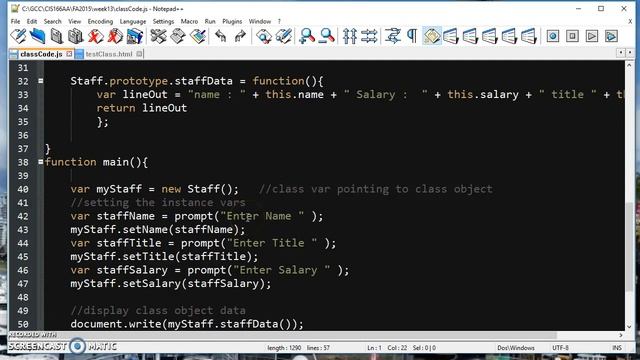Screen dimensions: 640x360
Task: Open the Encoding menu
Action: (x=100, y=21)
